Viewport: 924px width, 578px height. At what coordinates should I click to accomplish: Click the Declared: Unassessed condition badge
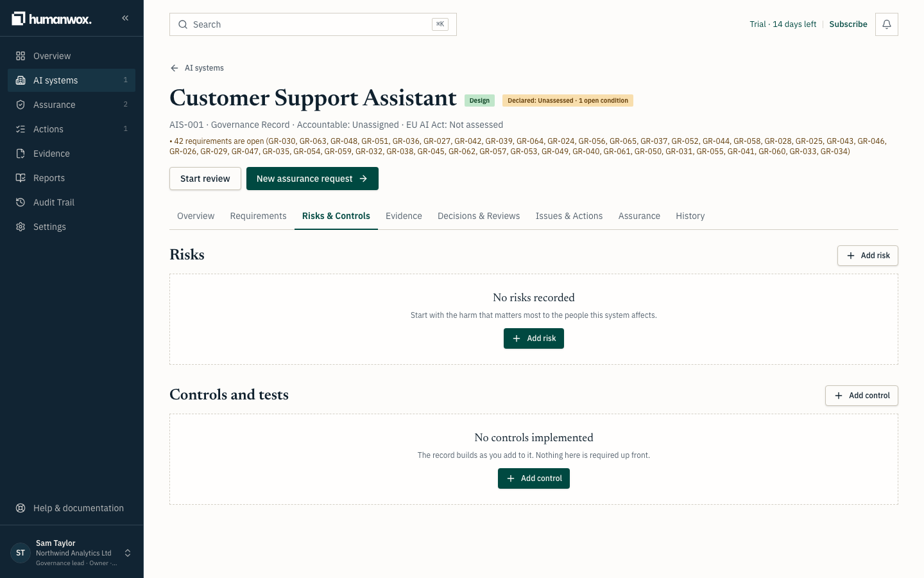[568, 101]
